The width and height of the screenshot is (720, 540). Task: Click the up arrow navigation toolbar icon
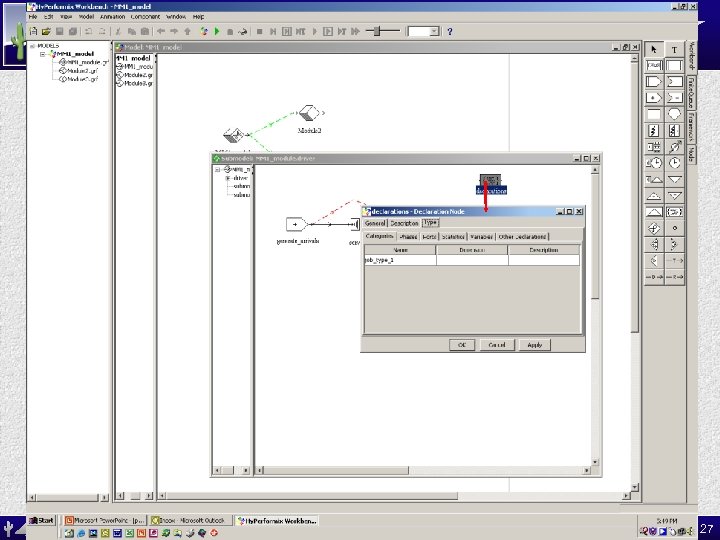pos(187,31)
